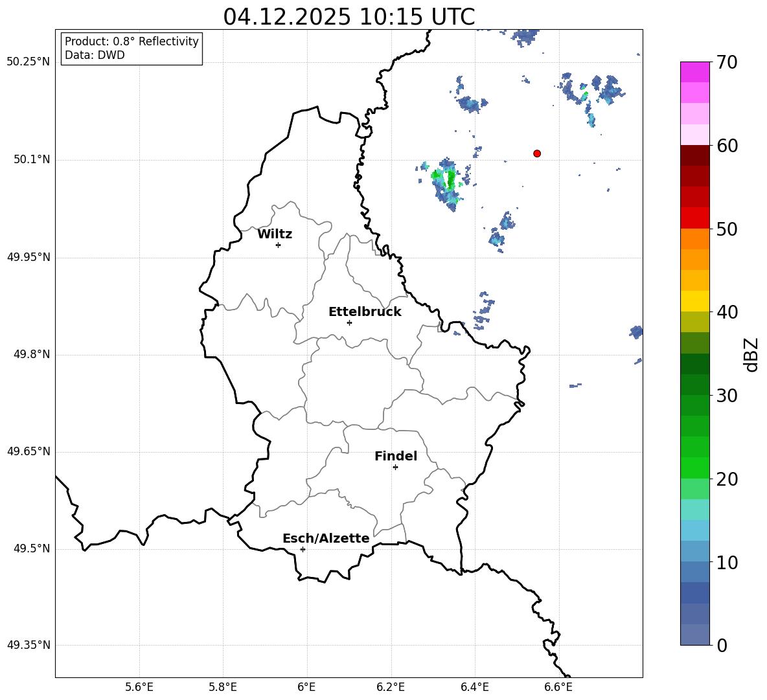Click the colorbar tick value 0

(722, 645)
